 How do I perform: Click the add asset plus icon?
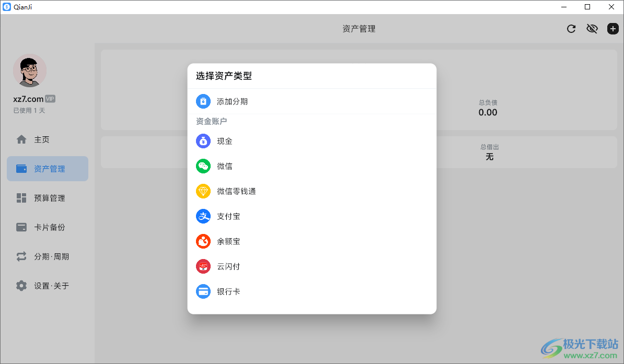point(613,29)
